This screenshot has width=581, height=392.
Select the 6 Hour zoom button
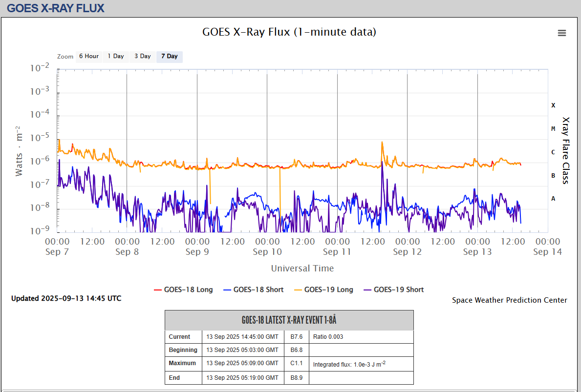click(89, 57)
